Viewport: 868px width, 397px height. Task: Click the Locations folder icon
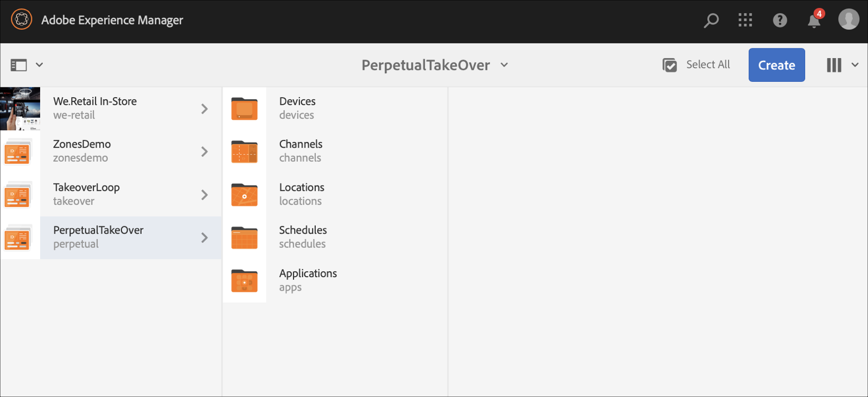pyautogui.click(x=244, y=195)
